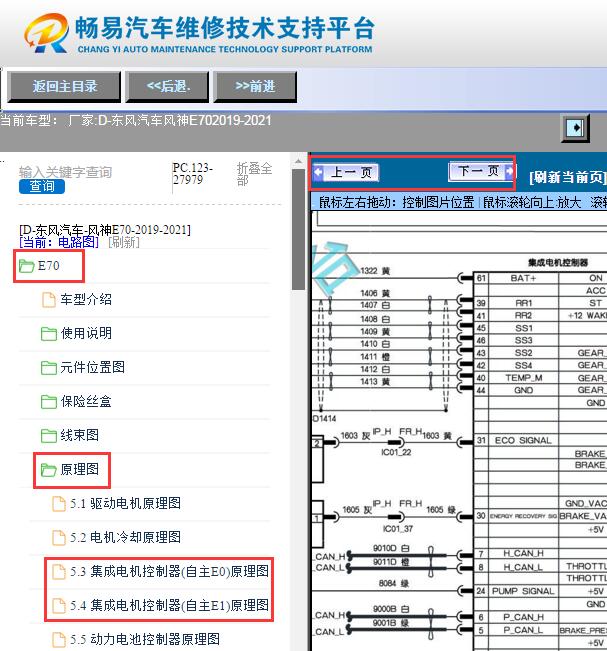The height and width of the screenshot is (651, 607).
Task: Go to previous page with 上一页
Action: click(346, 172)
